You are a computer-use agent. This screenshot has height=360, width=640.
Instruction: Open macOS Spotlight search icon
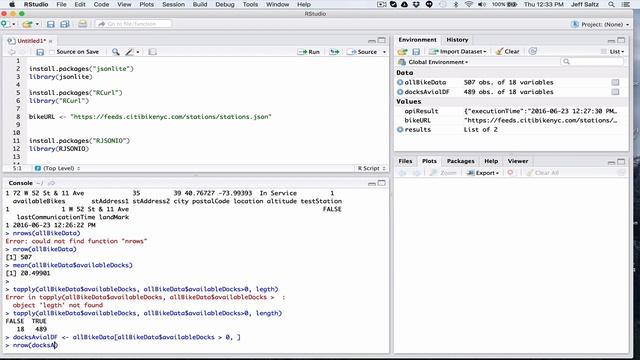(611, 4)
